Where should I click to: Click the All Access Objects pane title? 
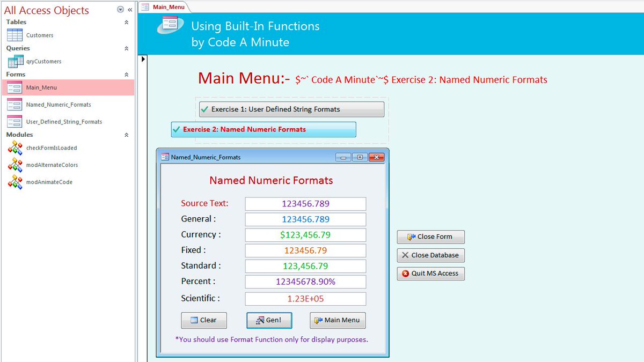(x=47, y=10)
